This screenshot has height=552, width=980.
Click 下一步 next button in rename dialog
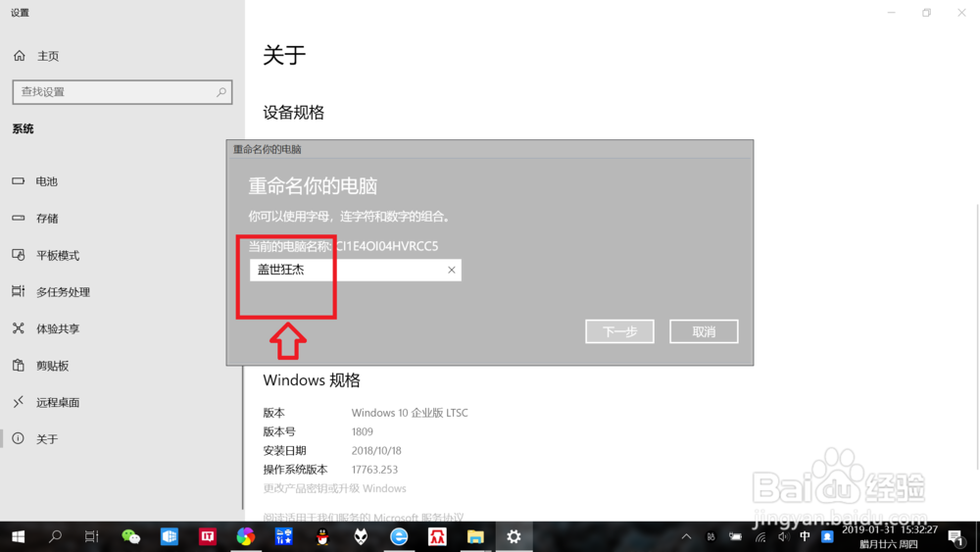pyautogui.click(x=619, y=331)
